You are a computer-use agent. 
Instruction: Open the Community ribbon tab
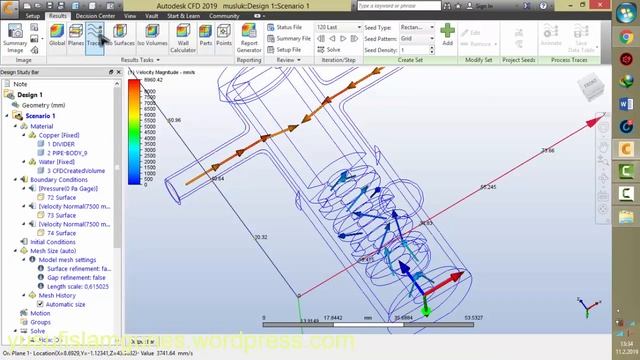point(224,16)
